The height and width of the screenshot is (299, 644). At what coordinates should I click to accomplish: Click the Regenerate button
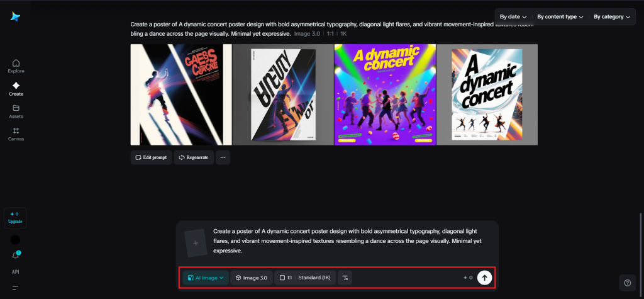(x=194, y=157)
